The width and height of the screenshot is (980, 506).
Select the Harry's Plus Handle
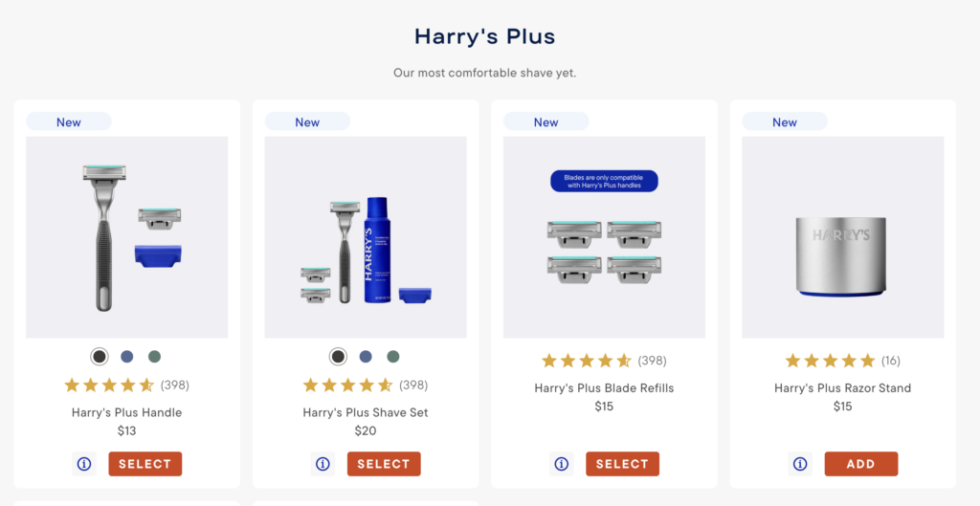(145, 464)
